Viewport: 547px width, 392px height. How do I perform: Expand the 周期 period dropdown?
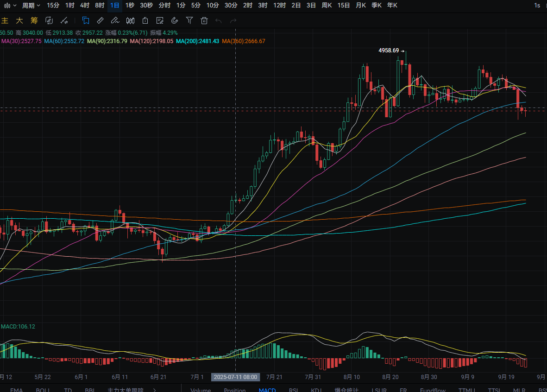(31, 5)
